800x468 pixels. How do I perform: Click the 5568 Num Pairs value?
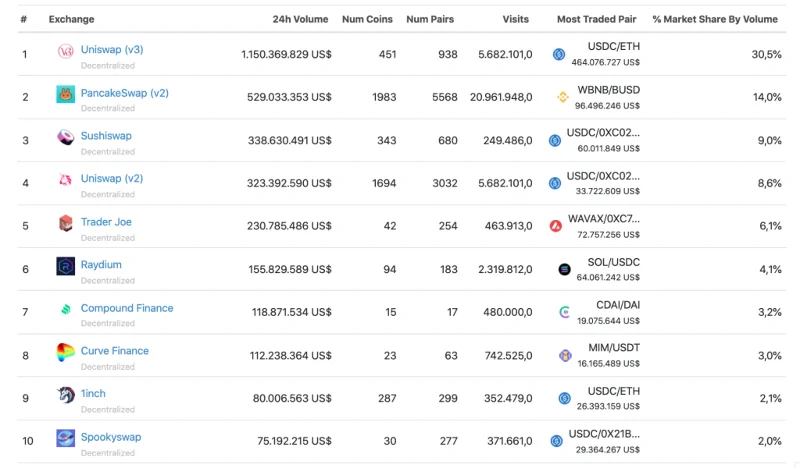445,97
